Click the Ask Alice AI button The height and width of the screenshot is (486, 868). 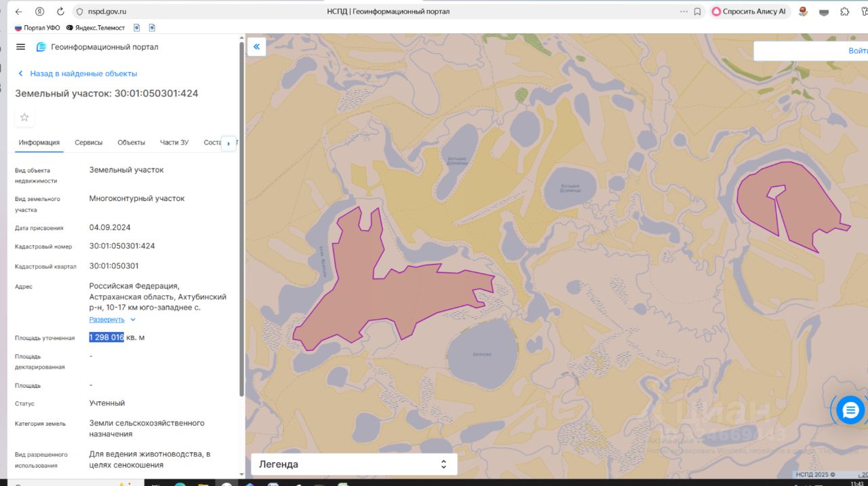(x=749, y=12)
